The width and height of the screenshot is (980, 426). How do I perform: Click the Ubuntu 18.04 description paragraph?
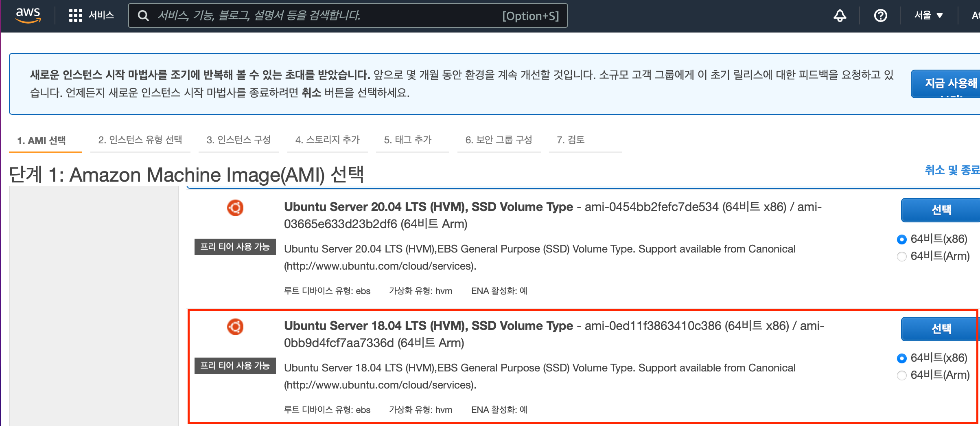pyautogui.click(x=540, y=376)
